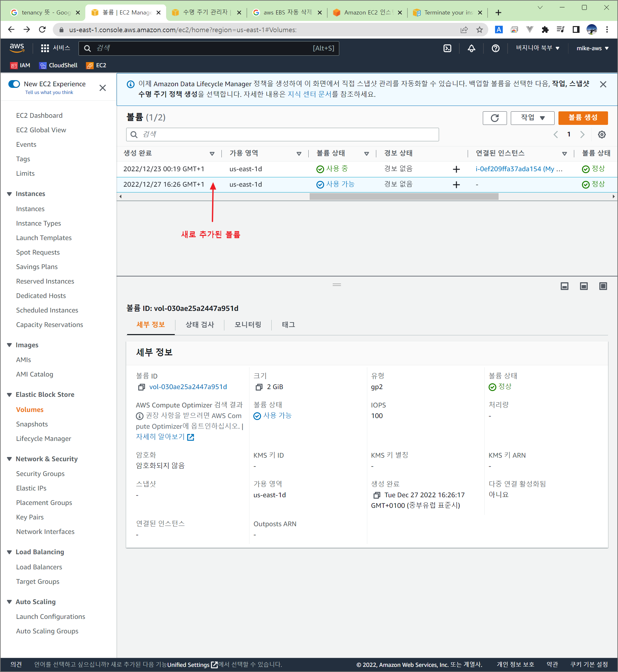Share this page from address bar
Viewport: 618px width, 672px height.
464,30
